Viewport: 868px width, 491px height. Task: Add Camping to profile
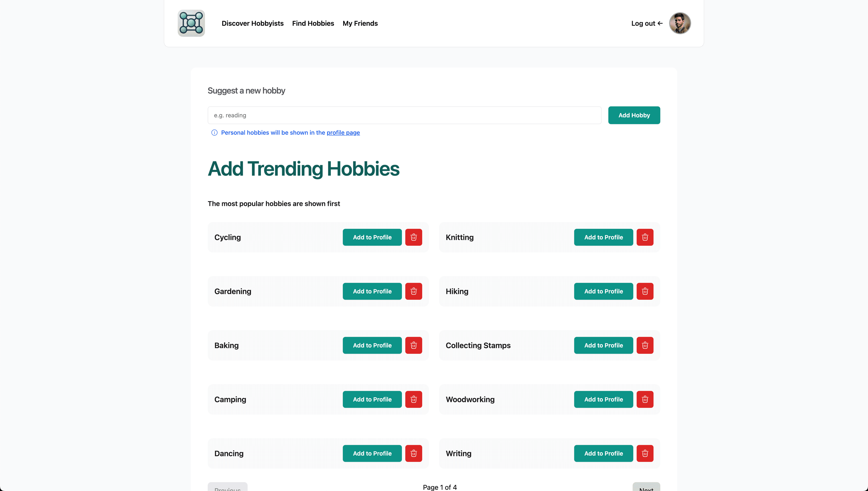click(x=372, y=399)
